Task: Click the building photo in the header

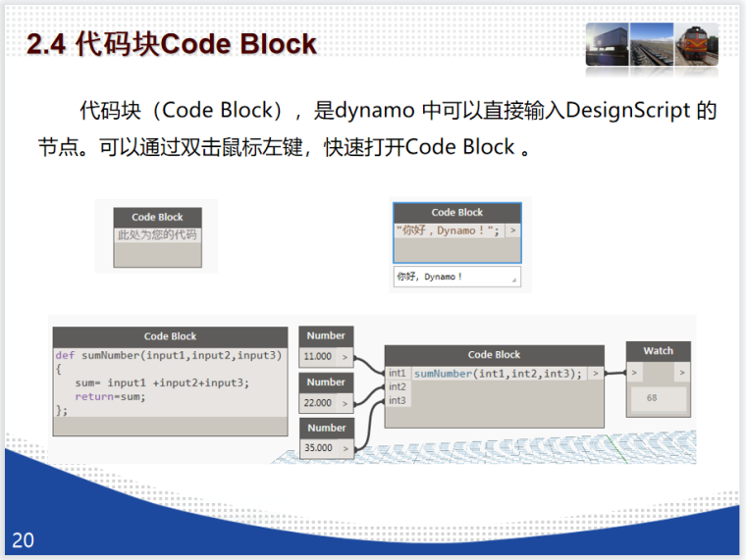Action: (607, 45)
